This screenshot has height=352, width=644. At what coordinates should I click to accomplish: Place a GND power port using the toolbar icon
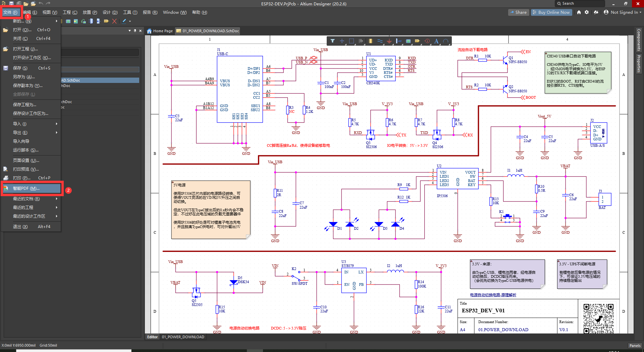(389, 41)
